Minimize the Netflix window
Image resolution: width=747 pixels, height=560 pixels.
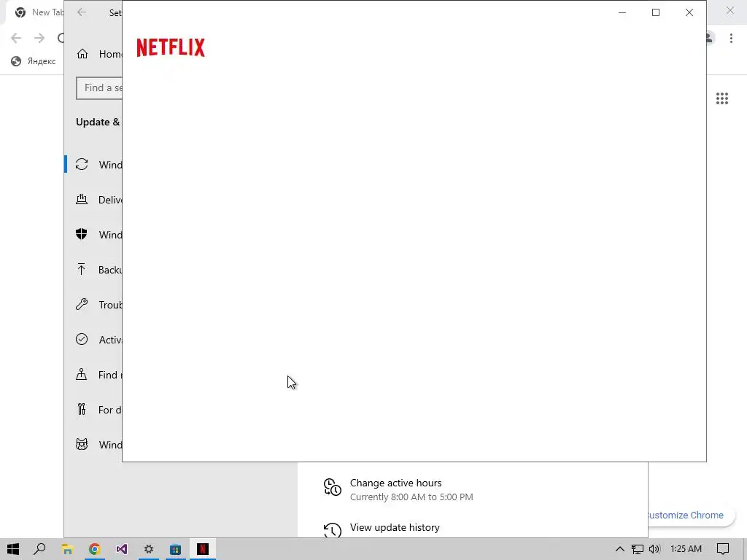(622, 13)
